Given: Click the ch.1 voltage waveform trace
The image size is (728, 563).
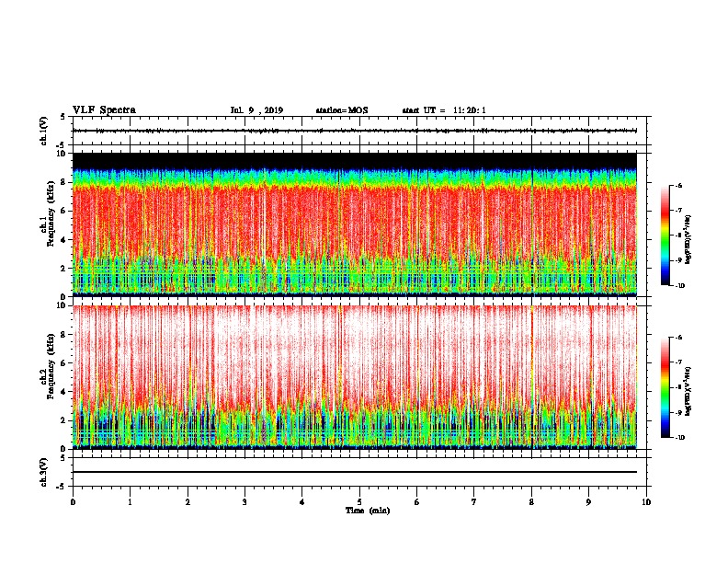Looking at the screenshot, I should point(355,131).
